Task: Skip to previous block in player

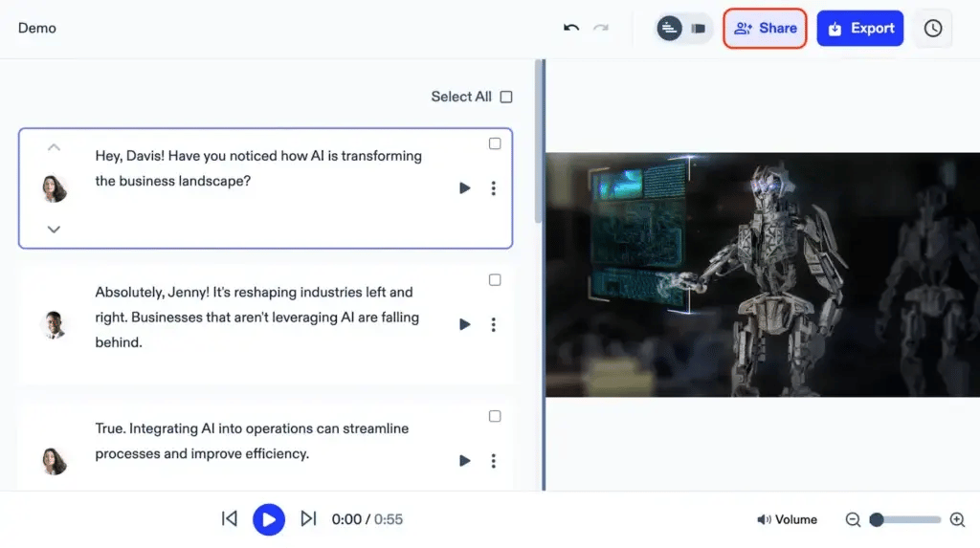Action: point(230,518)
